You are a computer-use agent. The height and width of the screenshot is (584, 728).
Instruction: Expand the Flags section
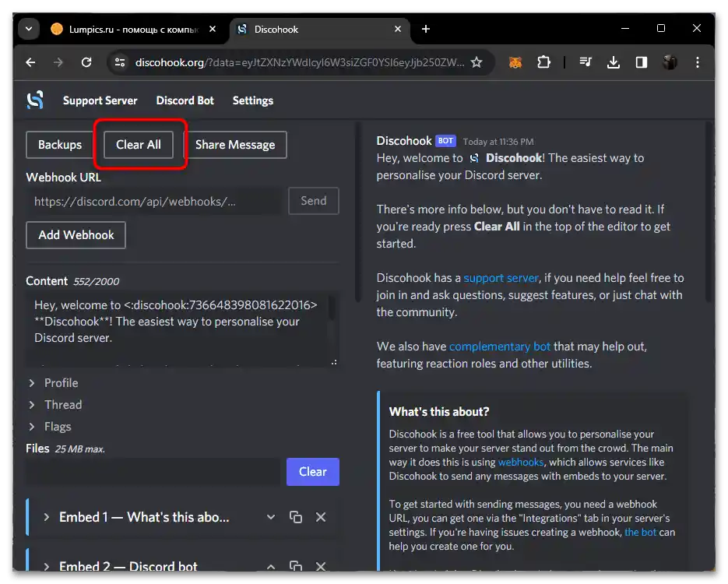coord(50,427)
